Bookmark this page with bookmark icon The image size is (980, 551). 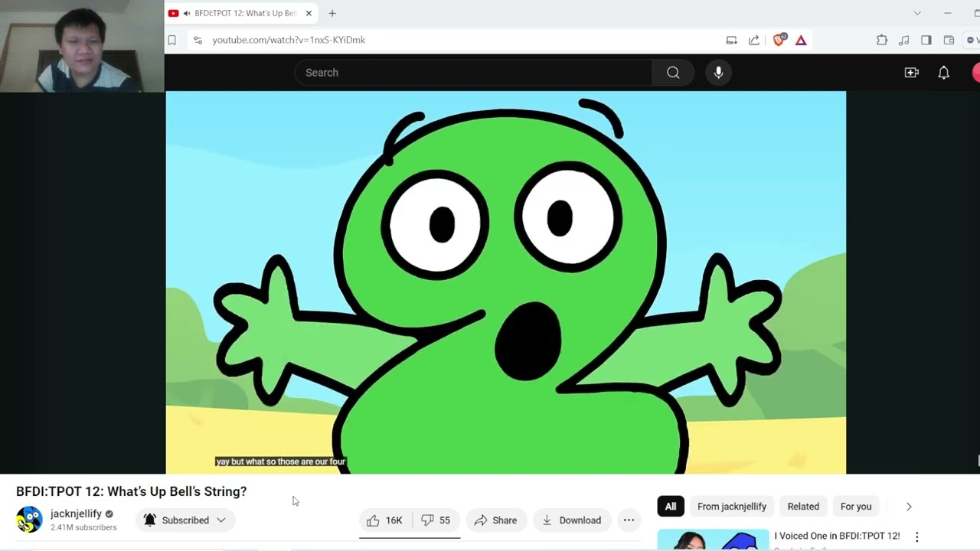(172, 40)
